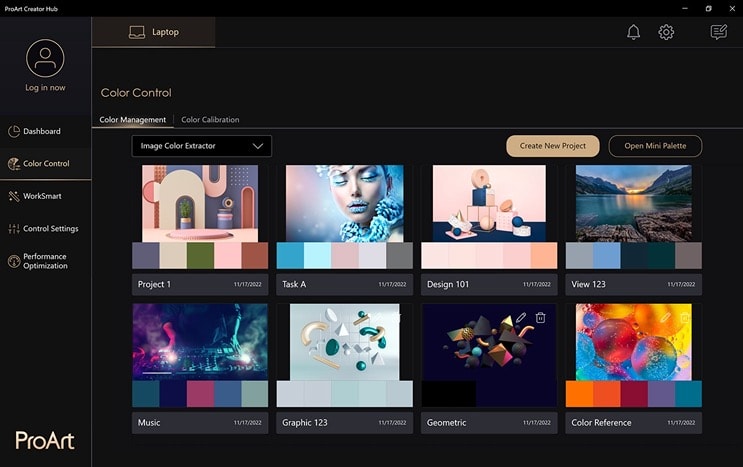Open the Music DJ mixer thumbnail
743x467 pixels.
click(x=200, y=342)
